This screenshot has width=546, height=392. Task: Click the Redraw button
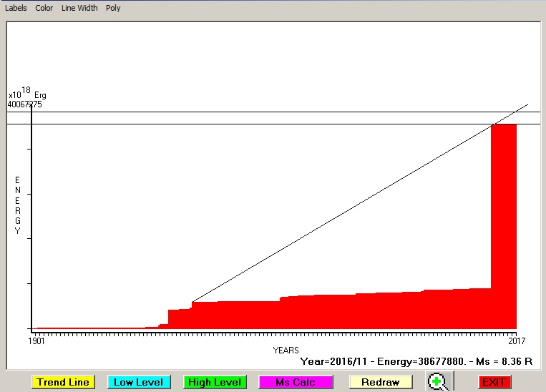380,382
